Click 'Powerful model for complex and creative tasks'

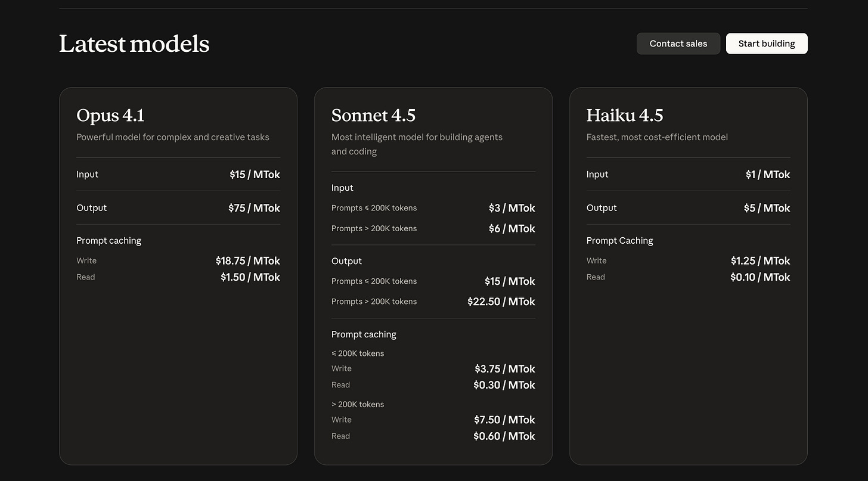[x=173, y=137]
